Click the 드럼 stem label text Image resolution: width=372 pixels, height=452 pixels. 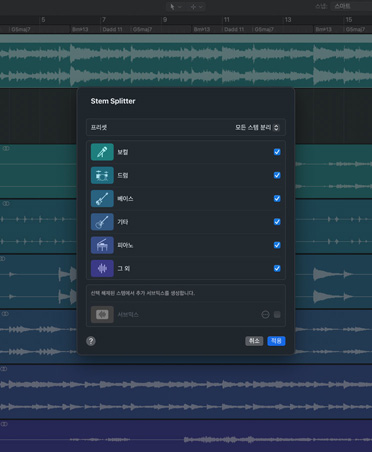tap(123, 175)
